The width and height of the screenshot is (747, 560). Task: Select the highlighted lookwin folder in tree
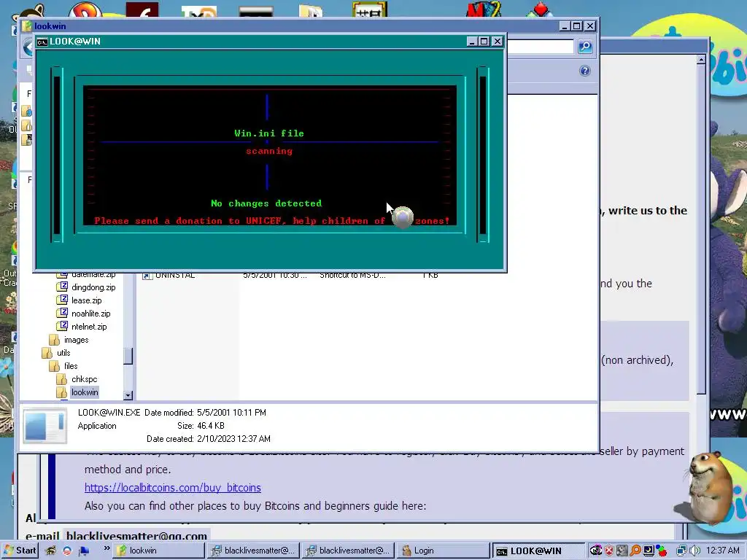[77, 392]
